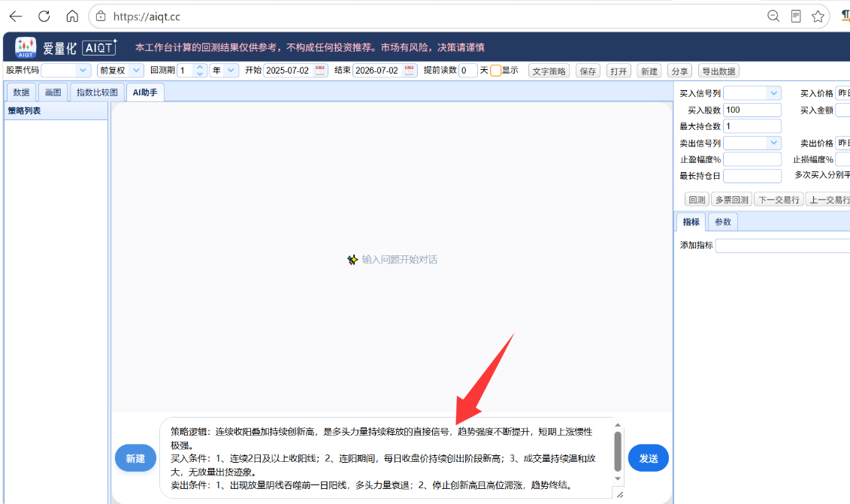
Task: Open the end date calendar picker
Action: pos(410,71)
